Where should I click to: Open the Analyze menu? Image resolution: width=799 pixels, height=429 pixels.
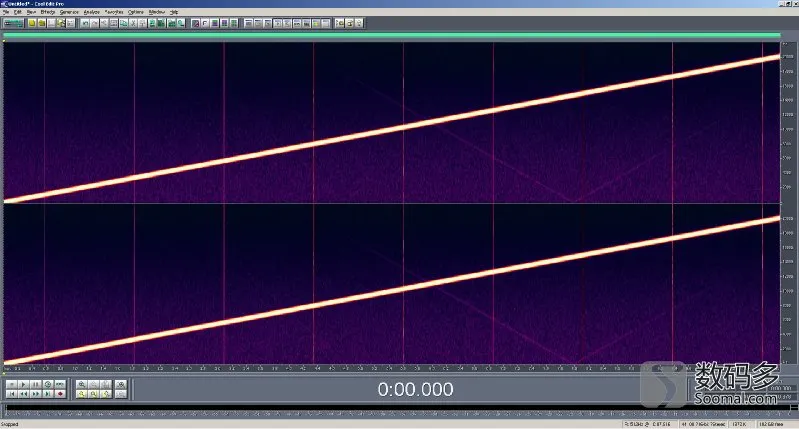click(x=92, y=12)
